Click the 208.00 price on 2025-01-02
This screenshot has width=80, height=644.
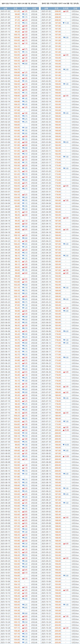[58, 12]
